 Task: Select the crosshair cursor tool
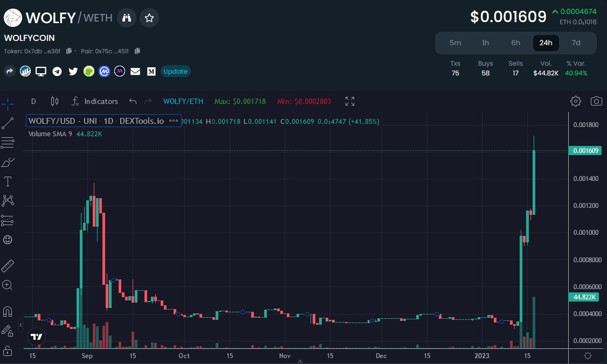coord(8,103)
